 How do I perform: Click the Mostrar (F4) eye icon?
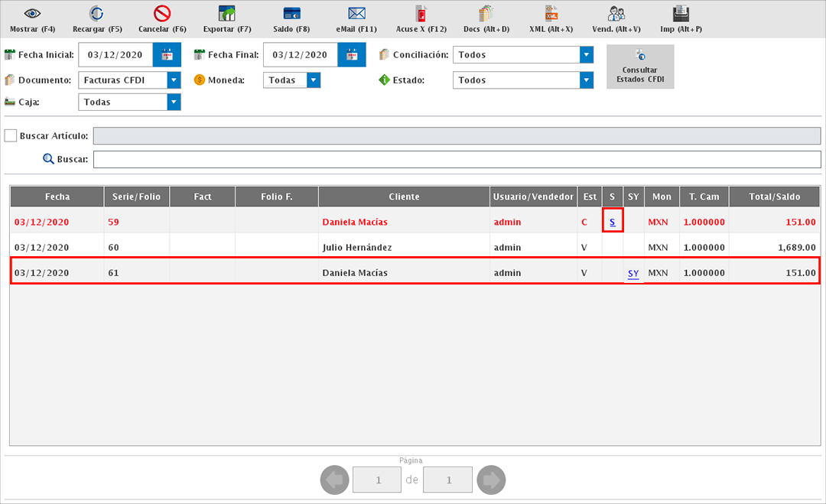pyautogui.click(x=32, y=14)
